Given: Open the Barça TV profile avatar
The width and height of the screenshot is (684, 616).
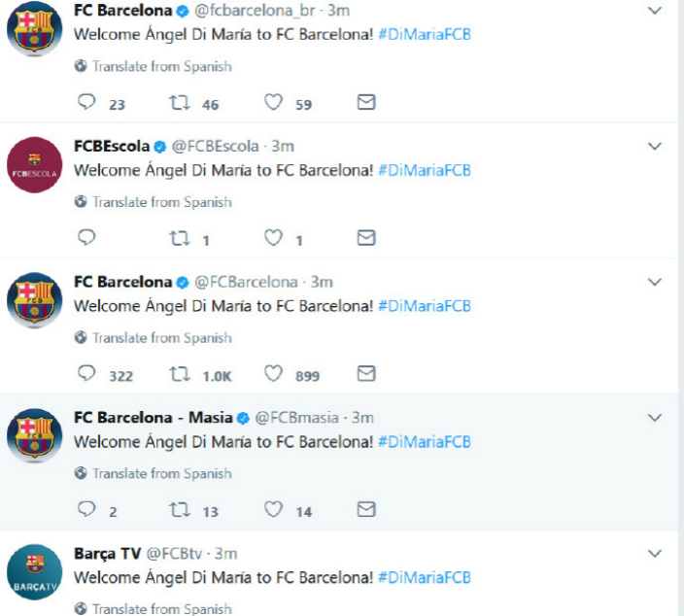Looking at the screenshot, I should pyautogui.click(x=34, y=572).
